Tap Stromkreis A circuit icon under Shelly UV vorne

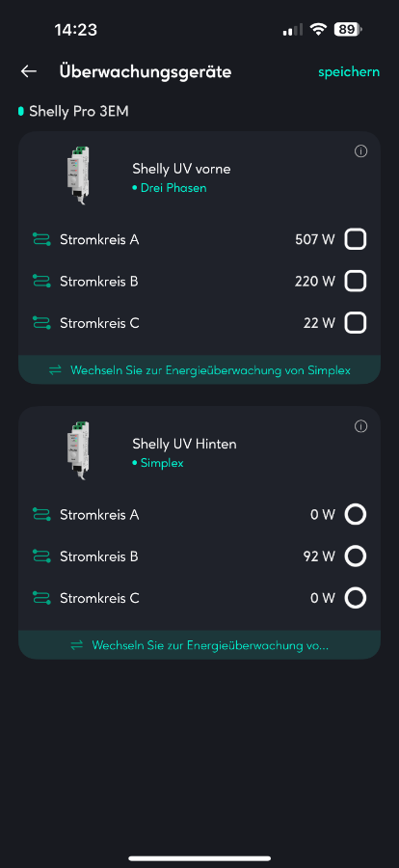pyautogui.click(x=41, y=240)
